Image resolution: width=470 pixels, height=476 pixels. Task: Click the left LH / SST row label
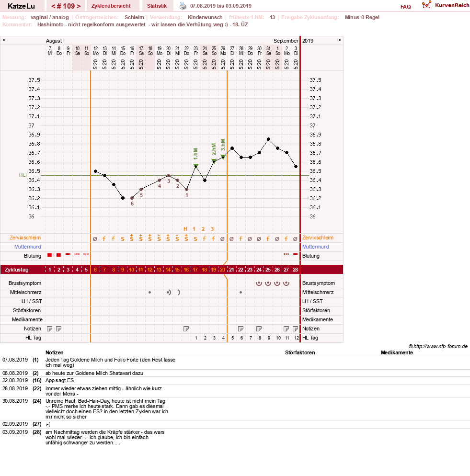tap(32, 301)
